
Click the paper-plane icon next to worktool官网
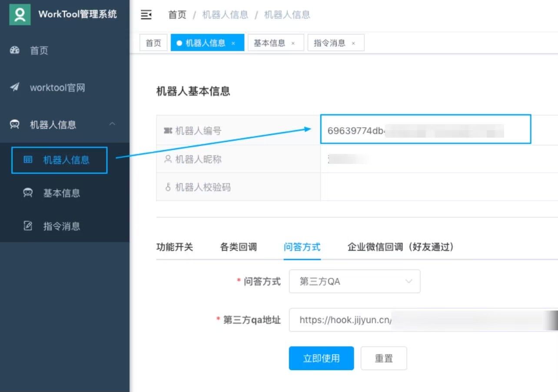pos(14,87)
